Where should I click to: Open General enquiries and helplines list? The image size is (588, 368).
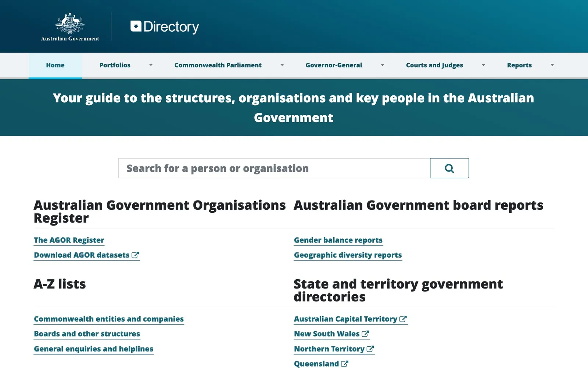tap(94, 349)
